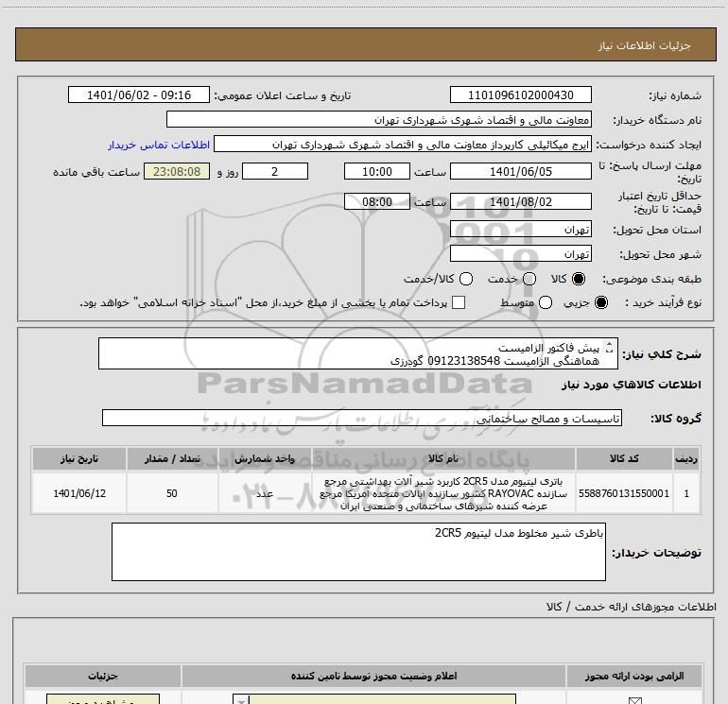Click the buyer organization name field
This screenshot has width=728, height=704.
click(x=379, y=120)
